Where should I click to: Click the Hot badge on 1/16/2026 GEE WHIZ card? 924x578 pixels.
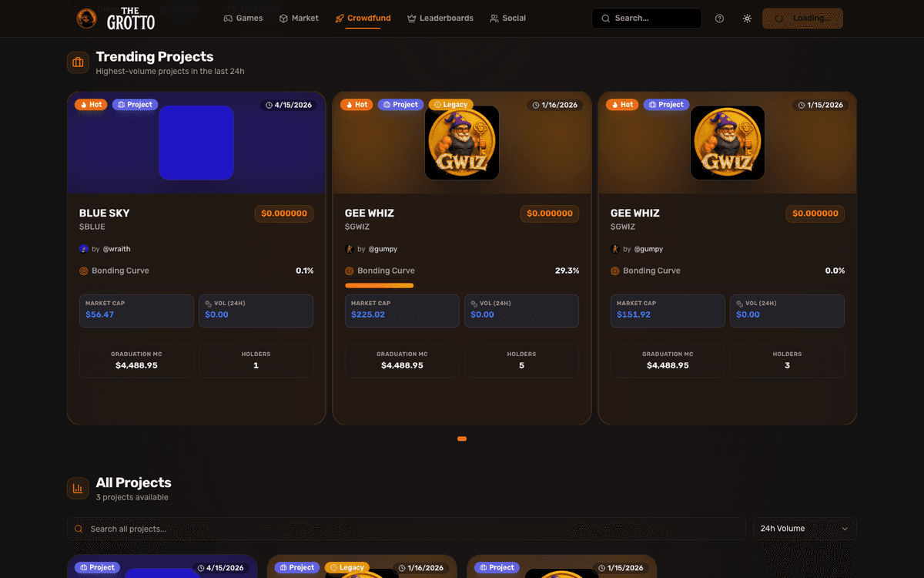[x=357, y=105]
